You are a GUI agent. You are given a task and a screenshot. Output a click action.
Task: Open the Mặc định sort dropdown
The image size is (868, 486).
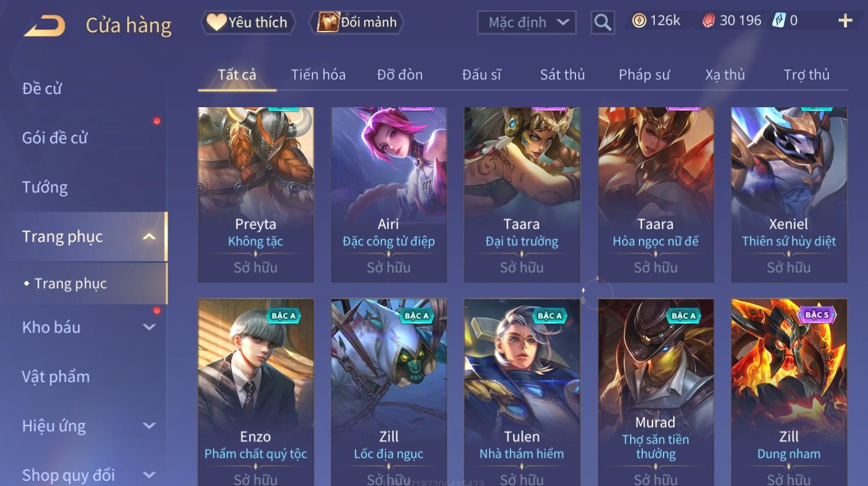[x=526, y=22]
